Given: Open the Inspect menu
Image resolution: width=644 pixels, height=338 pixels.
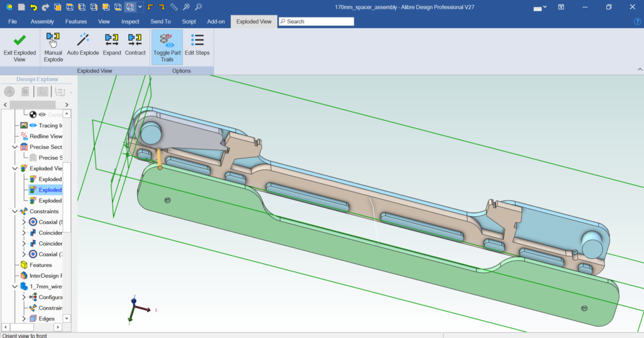Looking at the screenshot, I should pos(130,21).
